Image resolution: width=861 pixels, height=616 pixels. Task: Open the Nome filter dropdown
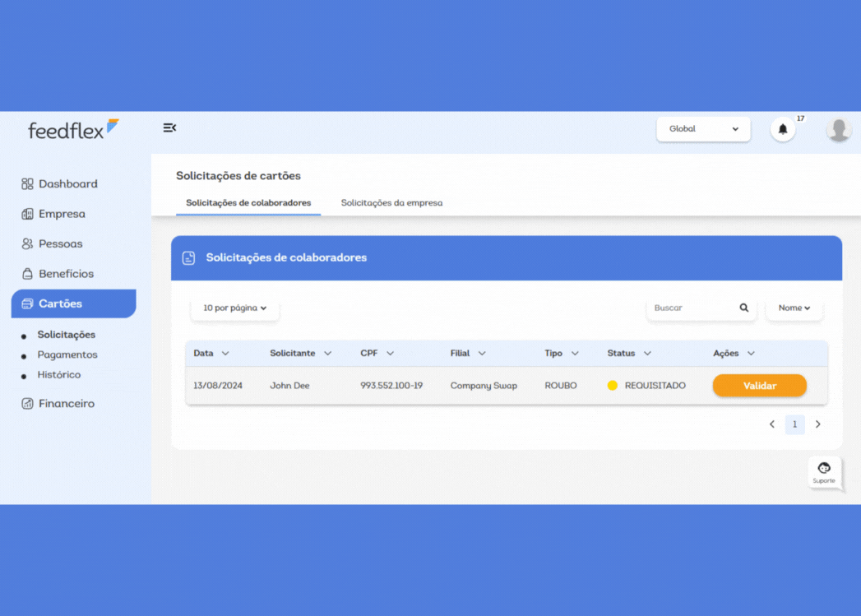coord(794,308)
